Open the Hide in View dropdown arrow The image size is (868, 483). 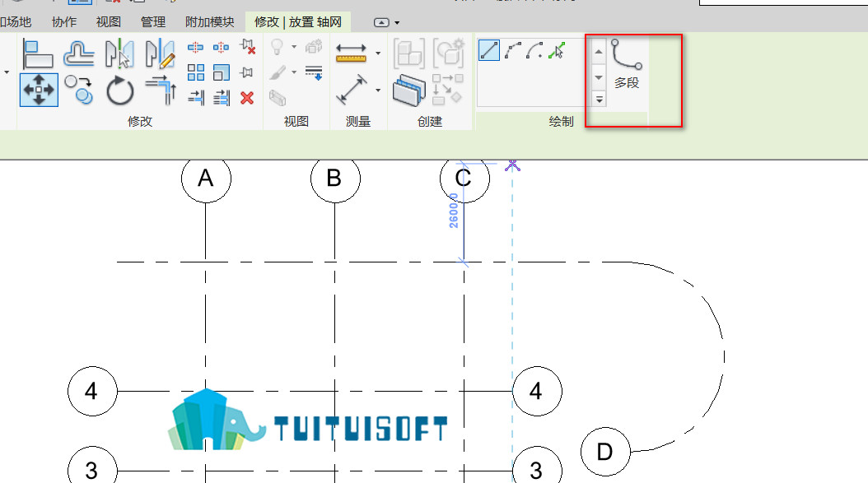tap(294, 47)
